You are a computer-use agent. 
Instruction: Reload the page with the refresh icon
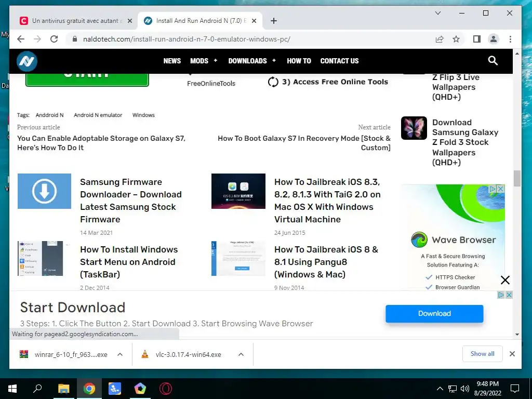(54, 39)
